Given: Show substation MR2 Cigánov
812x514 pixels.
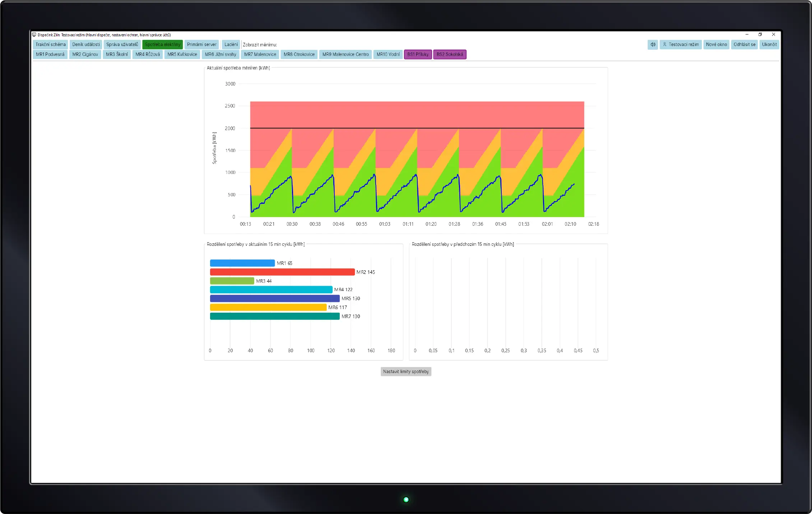Looking at the screenshot, I should 85,54.
